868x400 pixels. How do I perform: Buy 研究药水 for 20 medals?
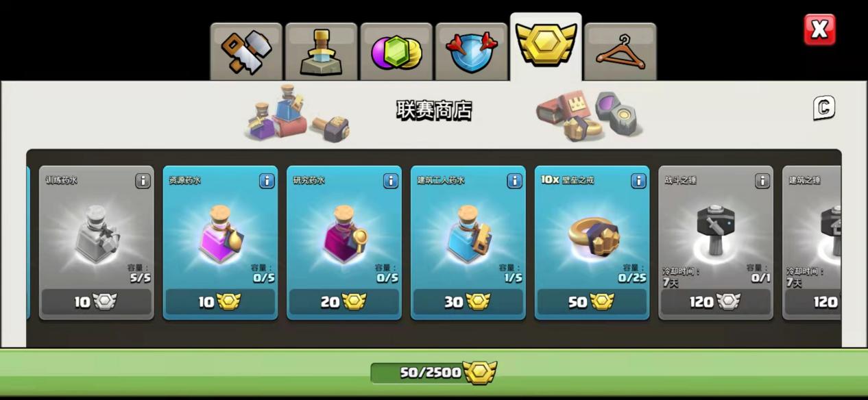pyautogui.click(x=344, y=302)
